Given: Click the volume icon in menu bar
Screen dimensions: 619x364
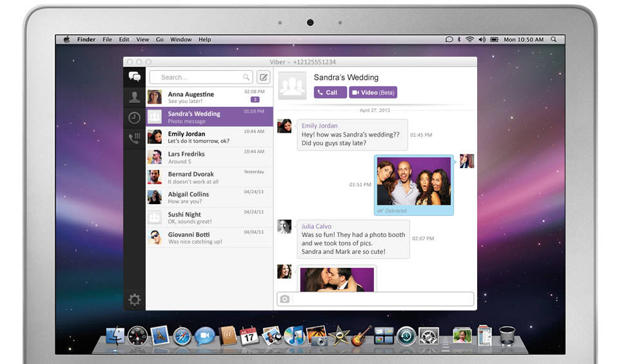Looking at the screenshot, I should [482, 39].
